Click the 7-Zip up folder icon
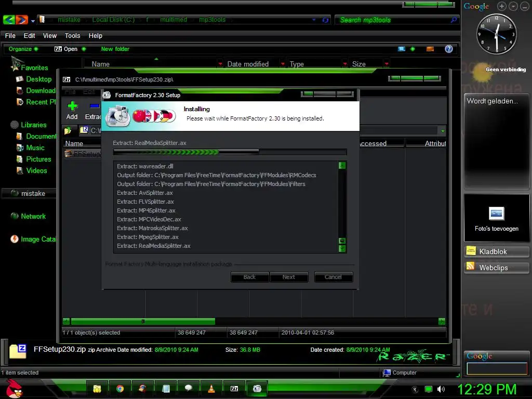 [68, 130]
